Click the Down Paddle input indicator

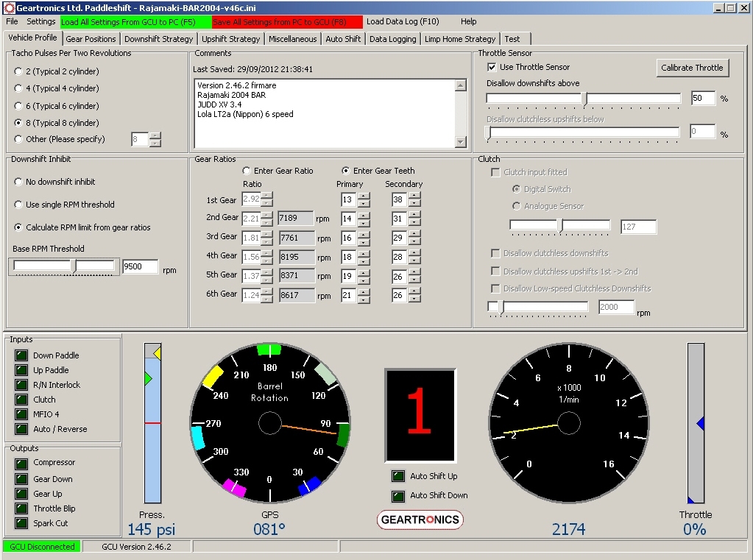(21, 355)
